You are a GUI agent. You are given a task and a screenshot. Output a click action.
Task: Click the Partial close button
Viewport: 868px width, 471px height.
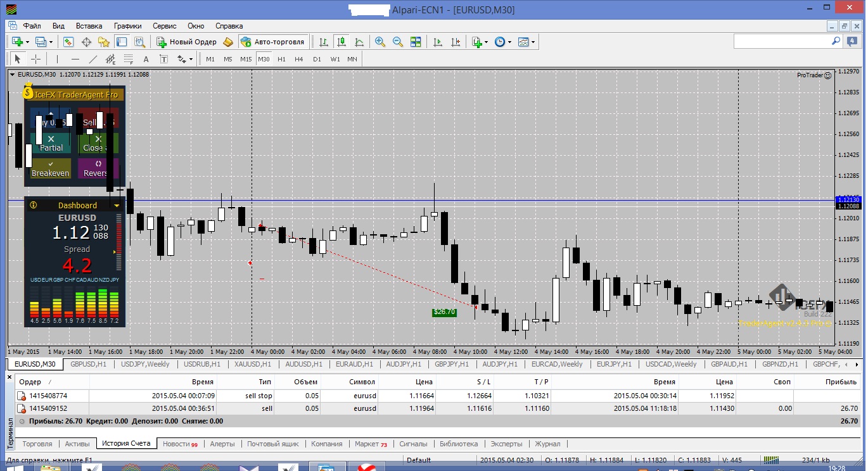click(51, 143)
